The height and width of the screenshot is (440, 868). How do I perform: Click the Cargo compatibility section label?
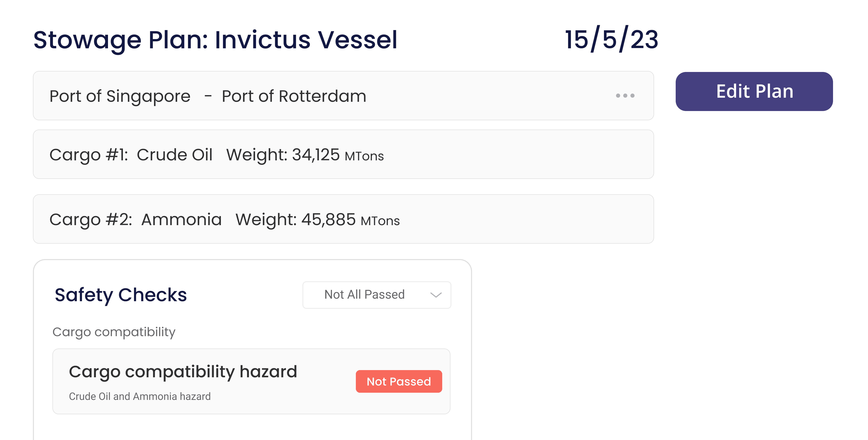coord(114,332)
